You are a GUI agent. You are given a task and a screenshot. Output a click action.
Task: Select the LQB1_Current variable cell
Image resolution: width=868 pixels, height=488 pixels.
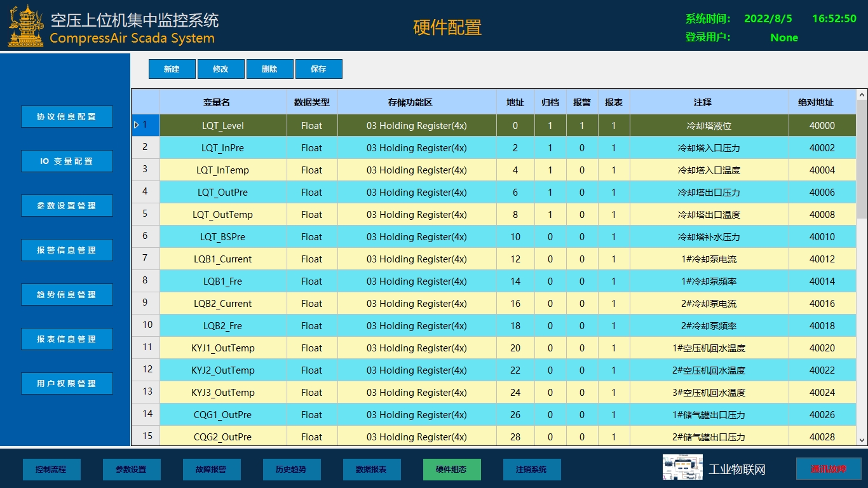tap(223, 259)
